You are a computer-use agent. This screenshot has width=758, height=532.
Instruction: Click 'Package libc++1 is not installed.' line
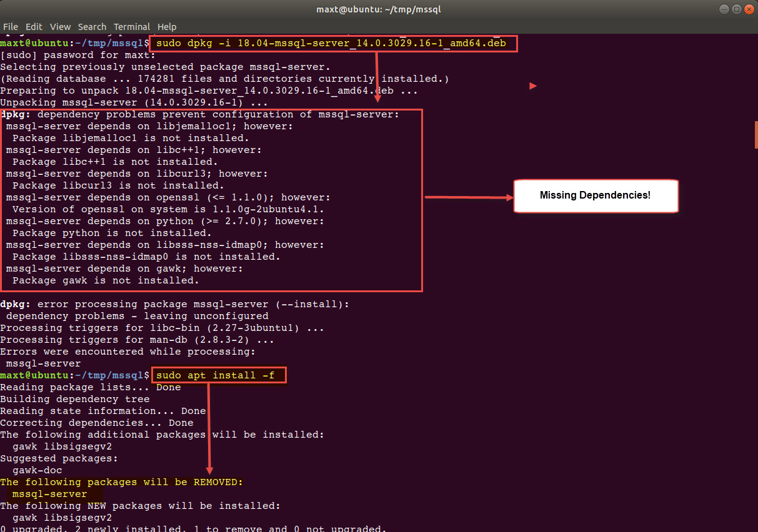click(115, 162)
